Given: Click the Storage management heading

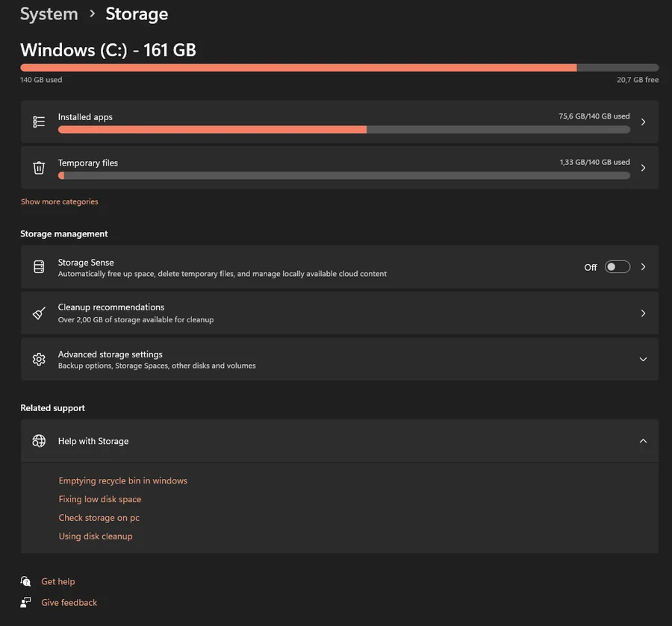Looking at the screenshot, I should 64,234.
